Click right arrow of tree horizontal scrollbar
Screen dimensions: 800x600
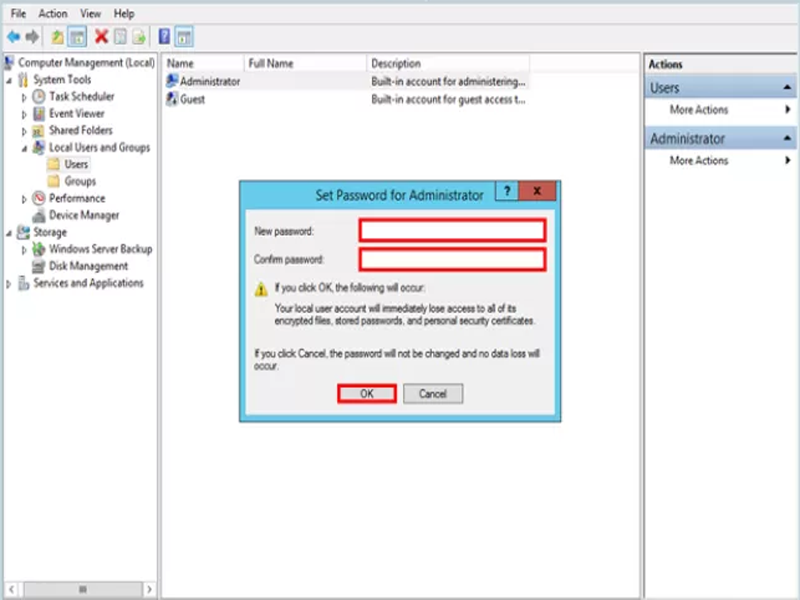click(149, 589)
